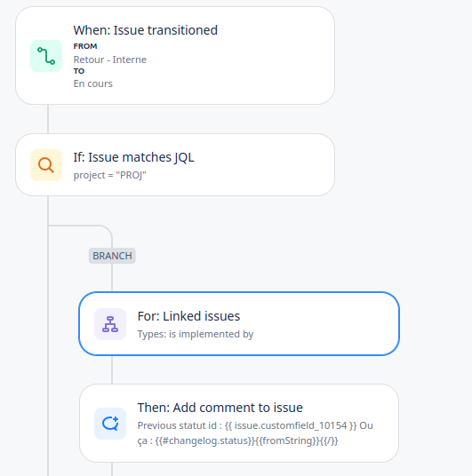Open the 'When: Issue transitioned' trigger card
Viewport: 472px width, 476px height.
175,56
